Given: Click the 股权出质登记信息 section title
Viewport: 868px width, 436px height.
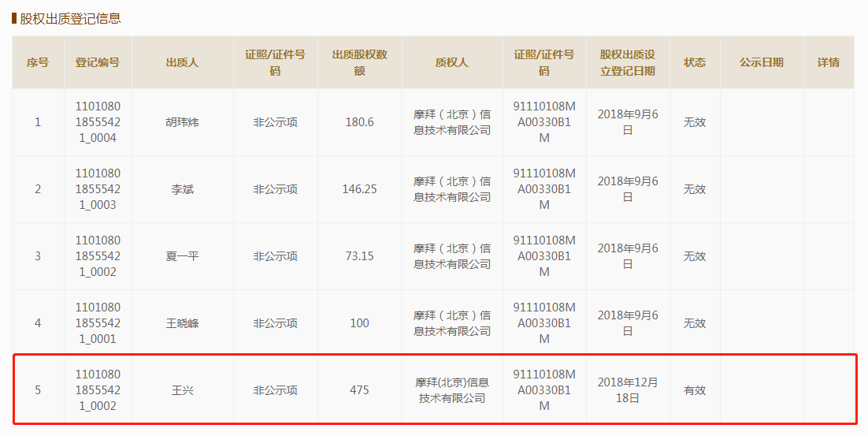Looking at the screenshot, I should (x=70, y=18).
